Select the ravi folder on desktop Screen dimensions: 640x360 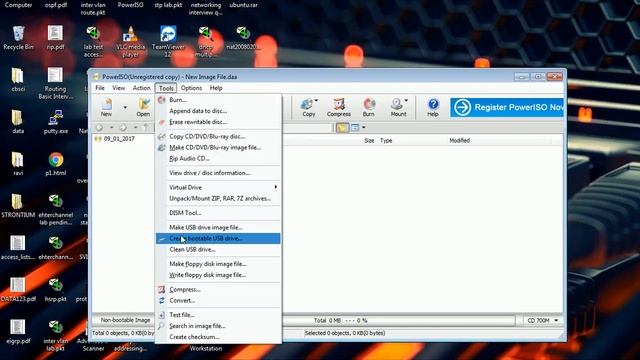pyautogui.click(x=18, y=164)
